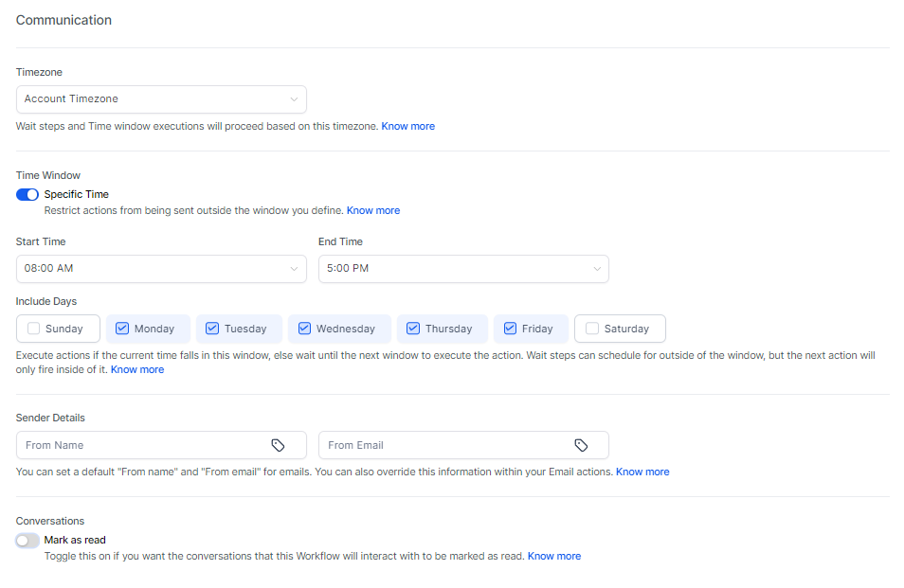Open Know more link below Include Days
Viewport: 904px width, 588px height.
[136, 369]
